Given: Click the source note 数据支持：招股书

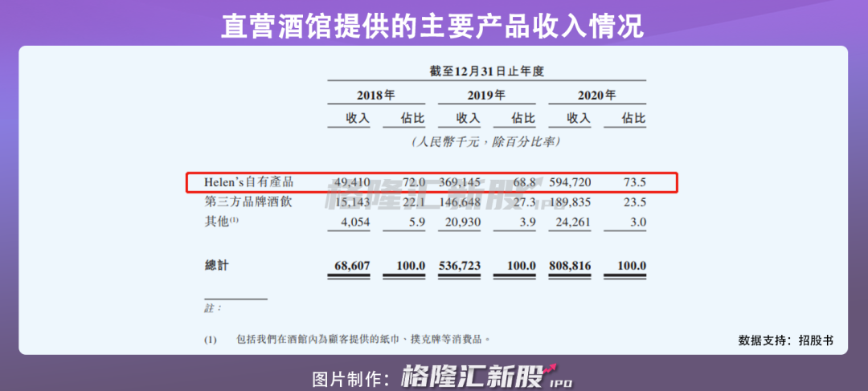Looking at the screenshot, I should [785, 340].
